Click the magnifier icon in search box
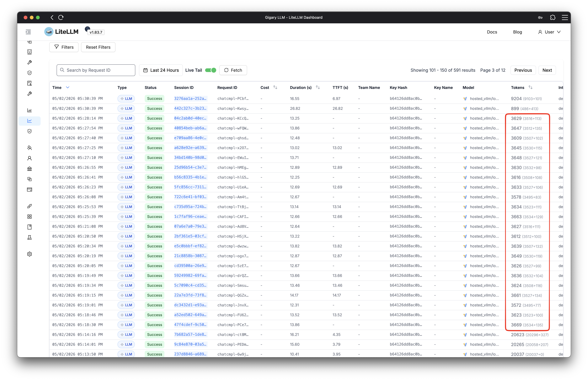Viewport: 588px width, 380px height. pos(62,70)
